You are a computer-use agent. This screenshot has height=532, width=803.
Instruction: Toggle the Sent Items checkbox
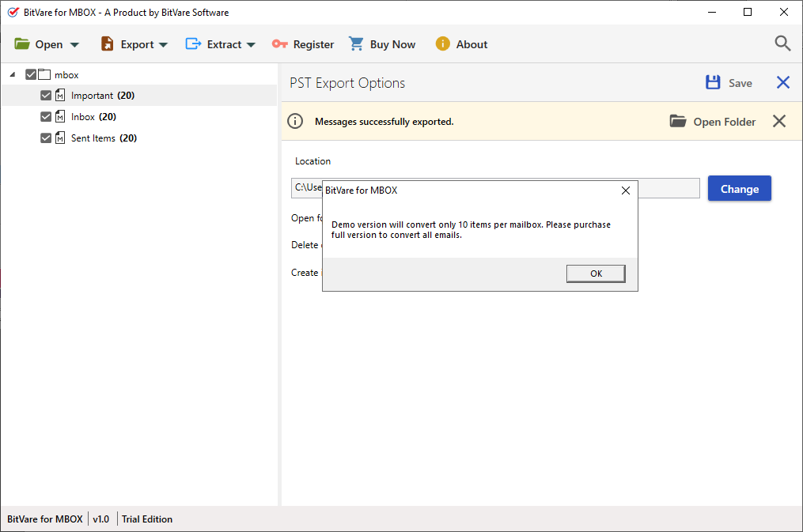pos(46,138)
